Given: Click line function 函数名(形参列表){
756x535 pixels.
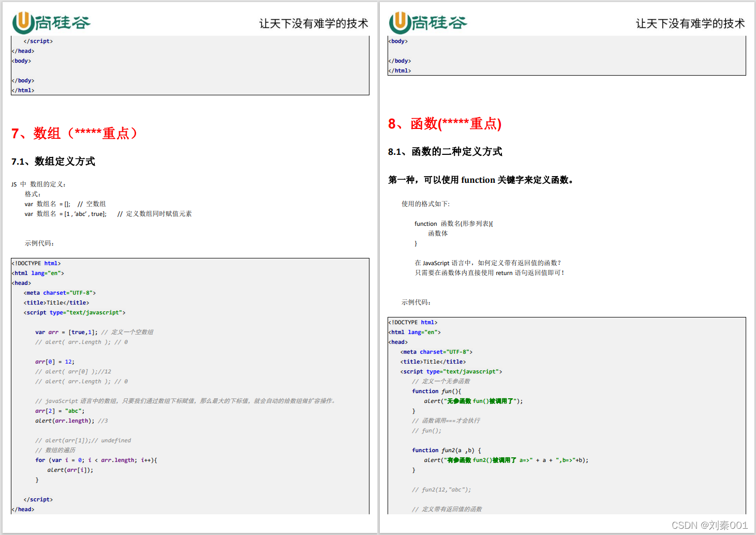Looking at the screenshot, I should (454, 224).
